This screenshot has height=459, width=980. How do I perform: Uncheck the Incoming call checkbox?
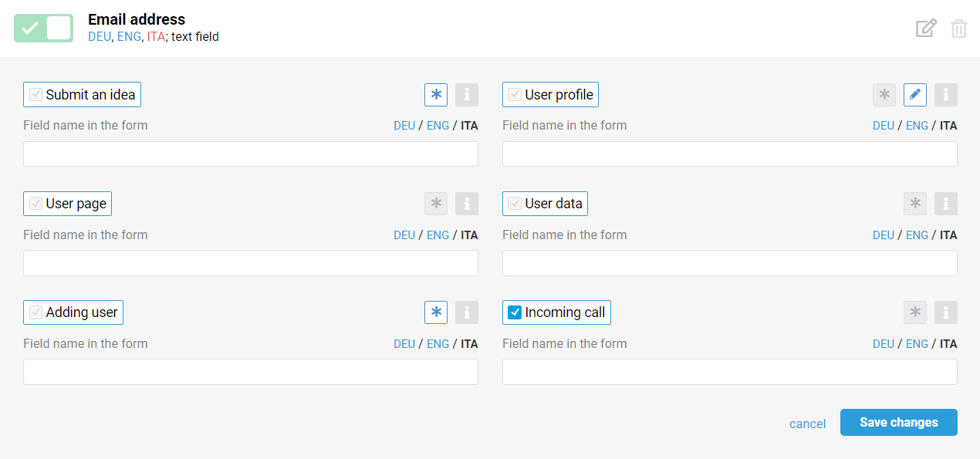pos(515,312)
